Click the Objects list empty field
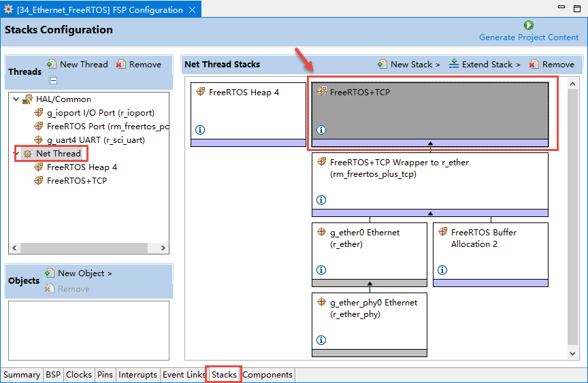This screenshot has height=383, width=588. 89,331
